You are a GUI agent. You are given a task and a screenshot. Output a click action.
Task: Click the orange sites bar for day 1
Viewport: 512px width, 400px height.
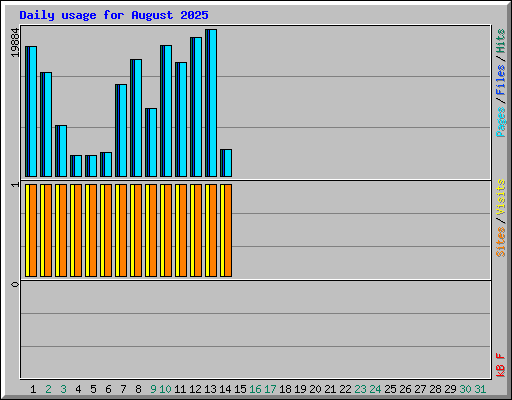pos(33,230)
